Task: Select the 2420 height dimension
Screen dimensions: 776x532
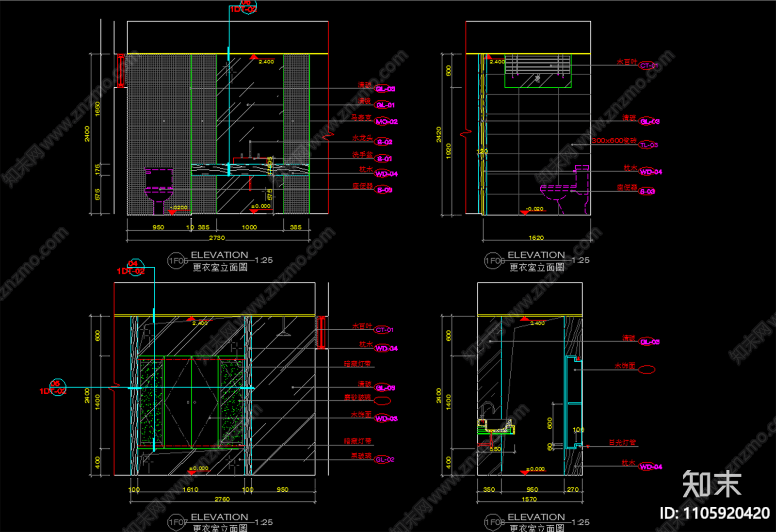Action: [438, 134]
